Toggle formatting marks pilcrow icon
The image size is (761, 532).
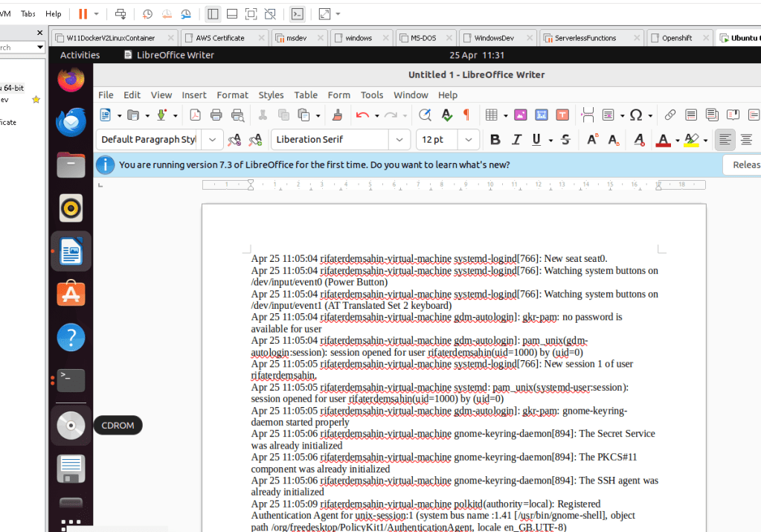466,115
